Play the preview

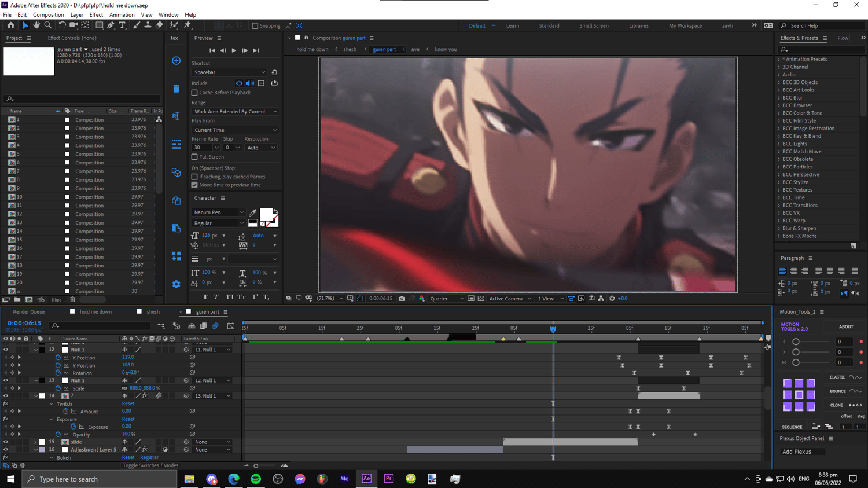click(x=234, y=50)
